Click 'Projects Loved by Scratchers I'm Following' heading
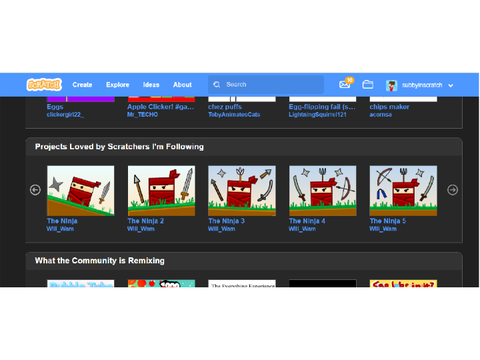Viewport: 480px width, 360px height. click(119, 147)
